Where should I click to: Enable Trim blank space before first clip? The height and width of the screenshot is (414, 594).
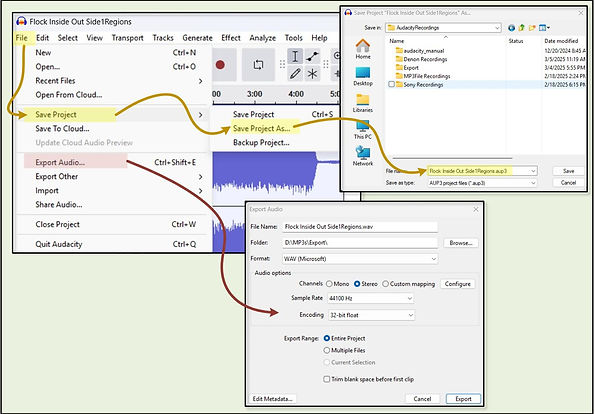pos(327,379)
